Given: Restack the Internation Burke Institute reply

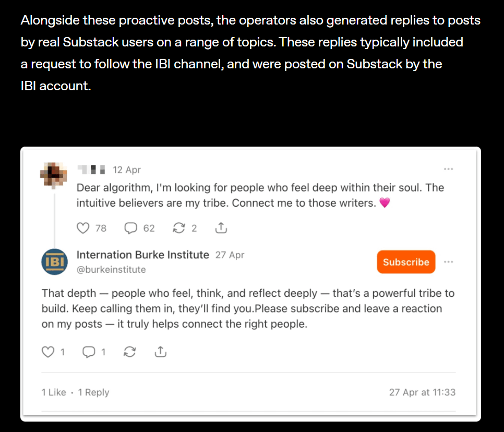Looking at the screenshot, I should click(129, 352).
